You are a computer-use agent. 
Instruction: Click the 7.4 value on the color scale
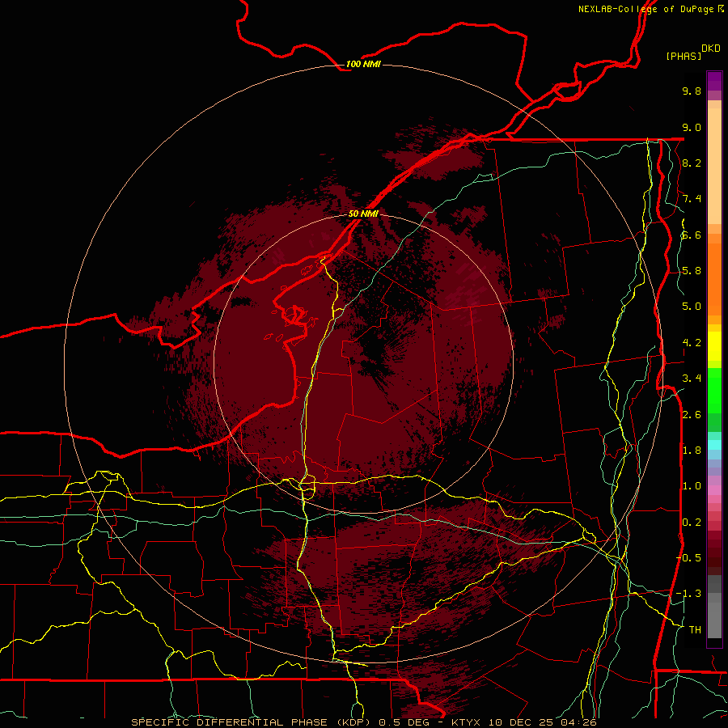coord(692,199)
